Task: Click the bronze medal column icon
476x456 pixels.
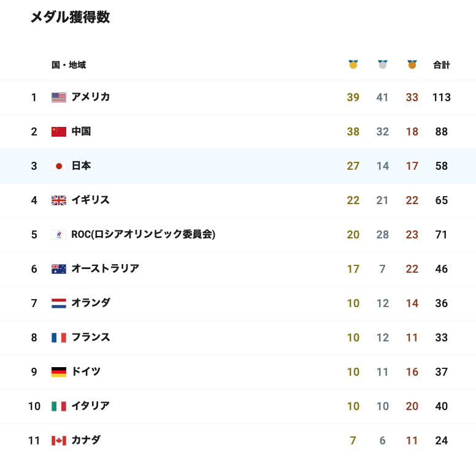Action: click(412, 64)
